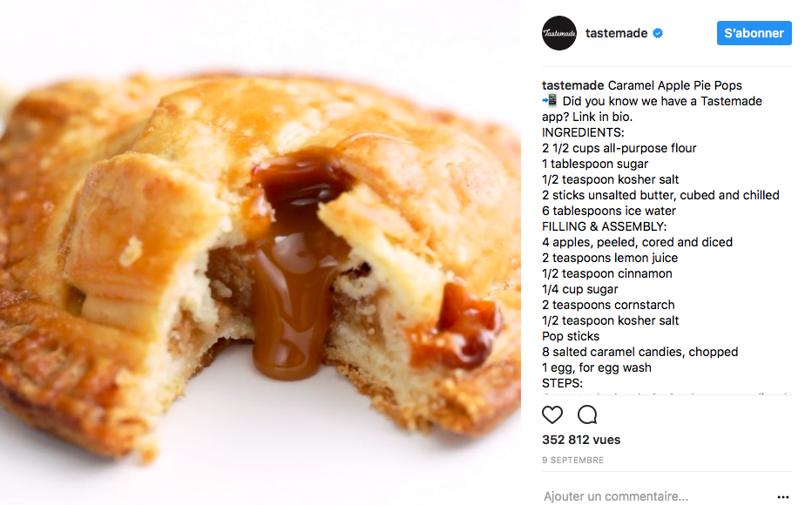Subscribe using the S'abonner button
Screen dimensions: 812x505
[x=754, y=33]
